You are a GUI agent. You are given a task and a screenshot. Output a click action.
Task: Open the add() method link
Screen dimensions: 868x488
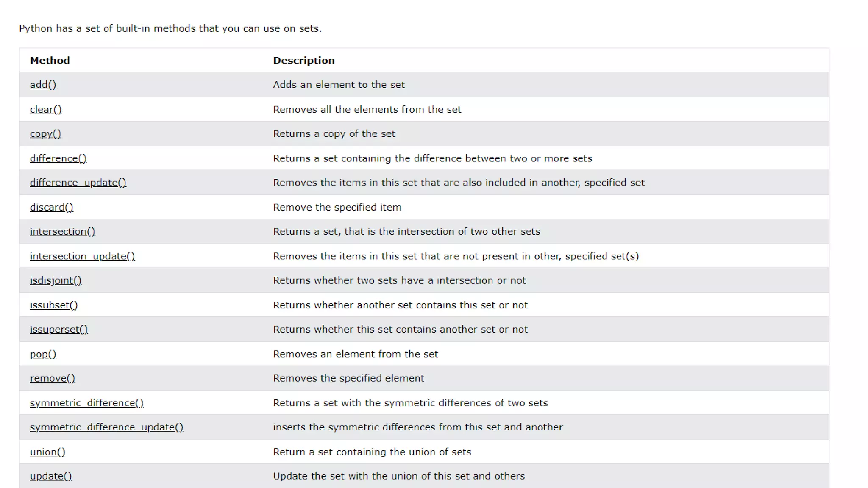(43, 85)
